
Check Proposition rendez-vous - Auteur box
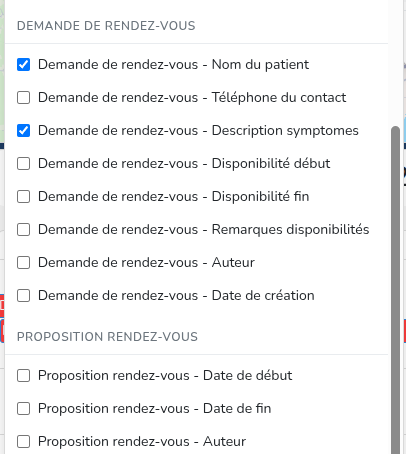tap(24, 442)
